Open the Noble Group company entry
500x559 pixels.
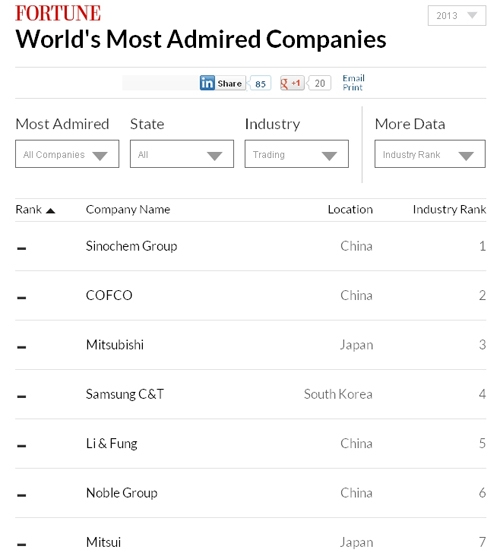[x=122, y=493]
